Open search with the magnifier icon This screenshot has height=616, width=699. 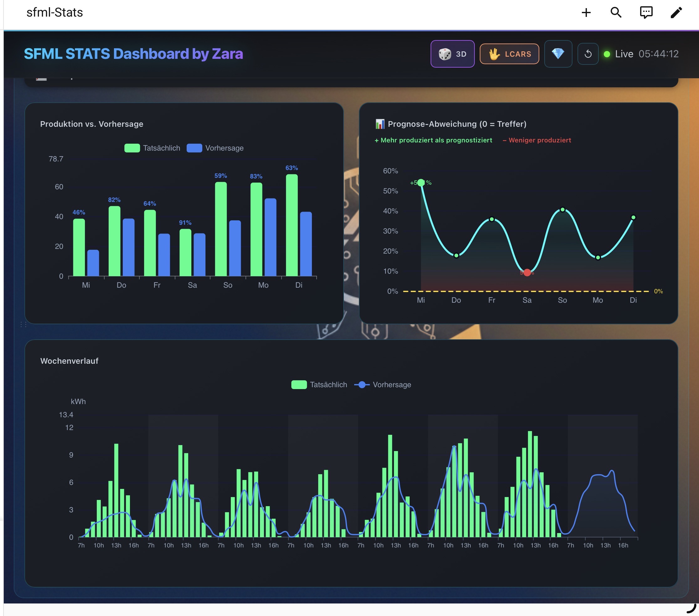(x=616, y=13)
